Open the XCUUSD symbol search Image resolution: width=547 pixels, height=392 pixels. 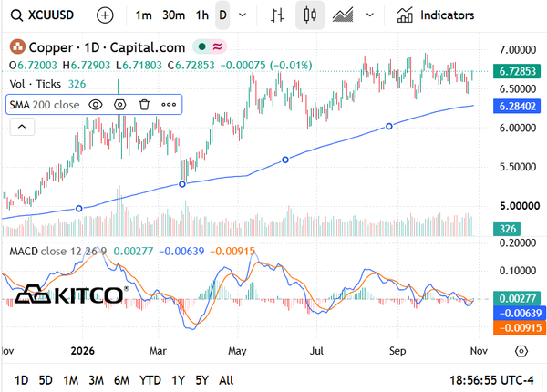[42, 15]
